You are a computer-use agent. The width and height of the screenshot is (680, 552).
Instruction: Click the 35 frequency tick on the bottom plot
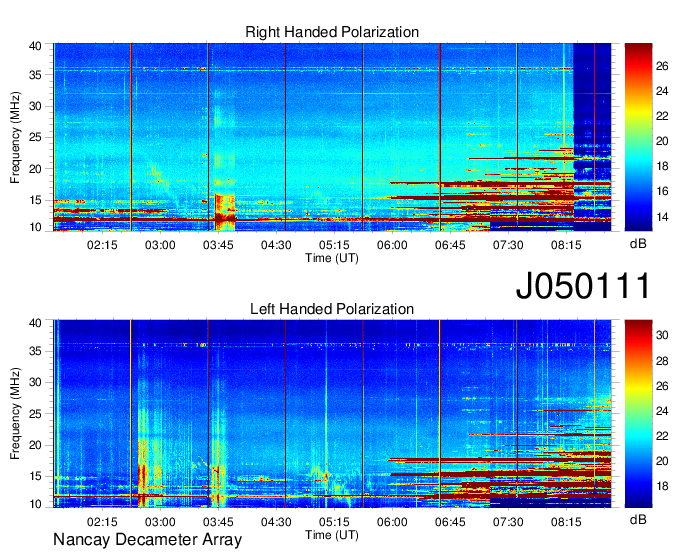35,351
